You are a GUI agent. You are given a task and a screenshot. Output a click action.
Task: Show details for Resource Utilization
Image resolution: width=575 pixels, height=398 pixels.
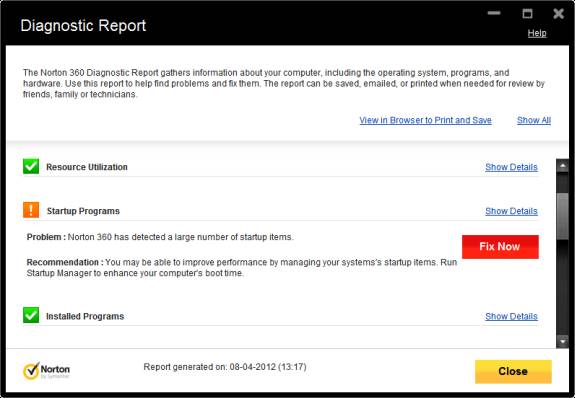511,167
